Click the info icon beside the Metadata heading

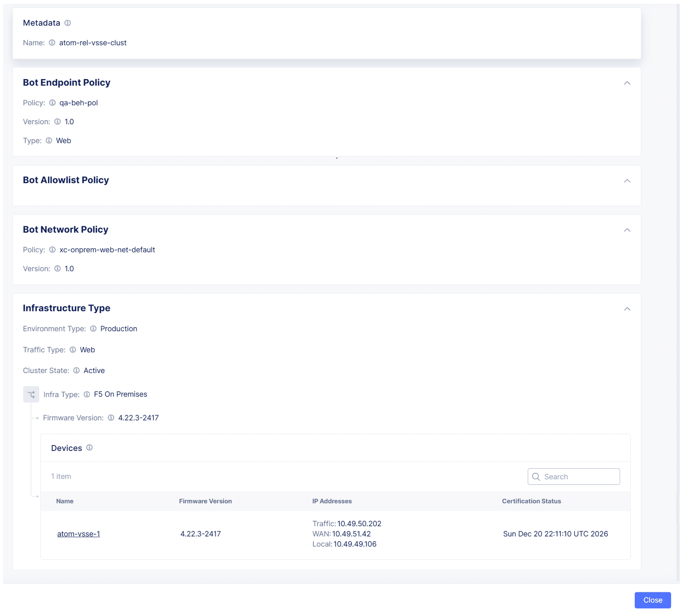click(x=68, y=23)
